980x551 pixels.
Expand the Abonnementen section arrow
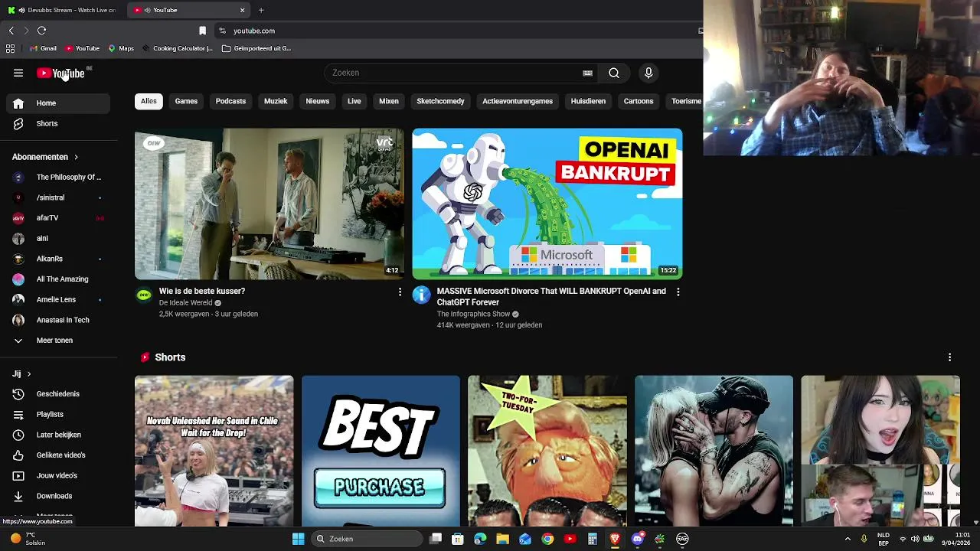pos(76,157)
